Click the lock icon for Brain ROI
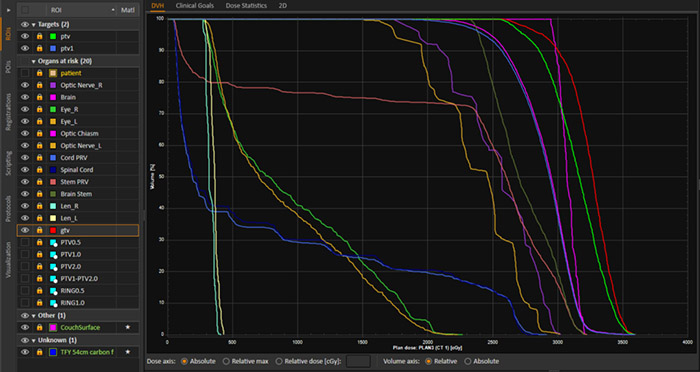The width and height of the screenshot is (700, 372). (39, 97)
